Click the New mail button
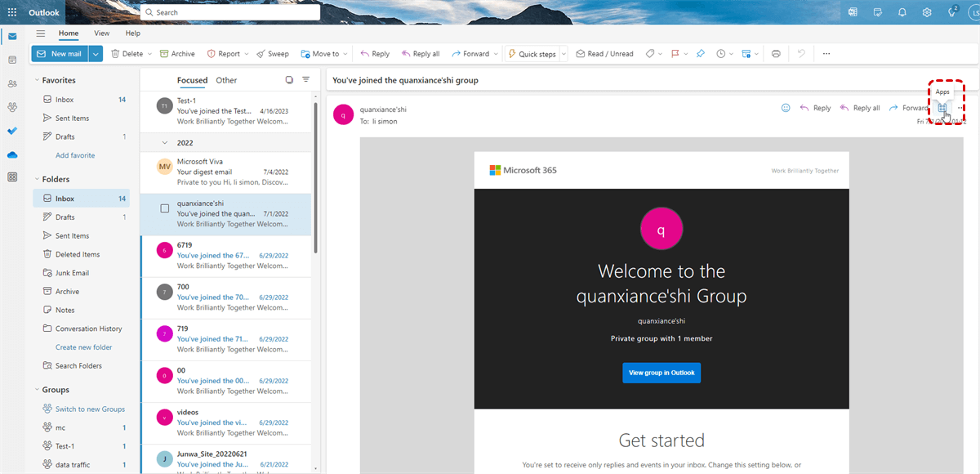Image resolution: width=980 pixels, height=474 pixels. pyautogui.click(x=60, y=54)
